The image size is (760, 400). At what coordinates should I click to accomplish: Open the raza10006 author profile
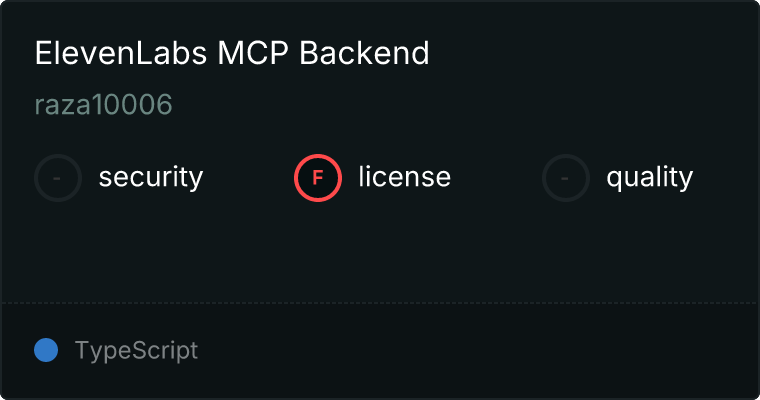pos(104,105)
